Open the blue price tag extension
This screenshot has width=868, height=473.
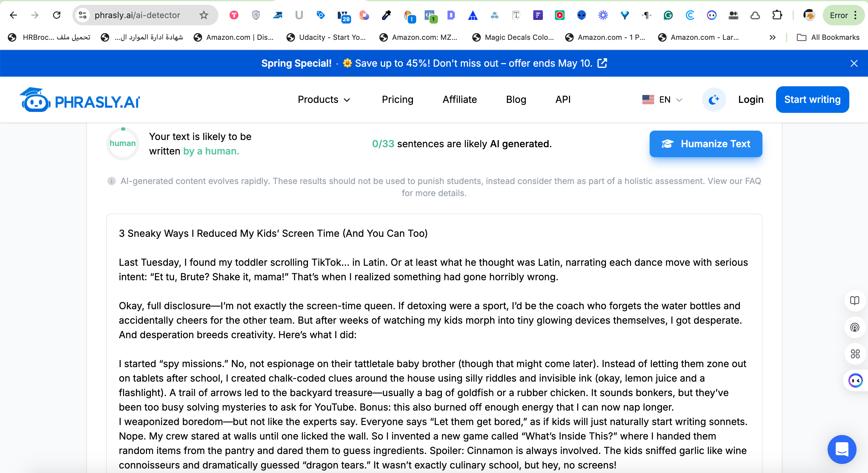coord(321,15)
